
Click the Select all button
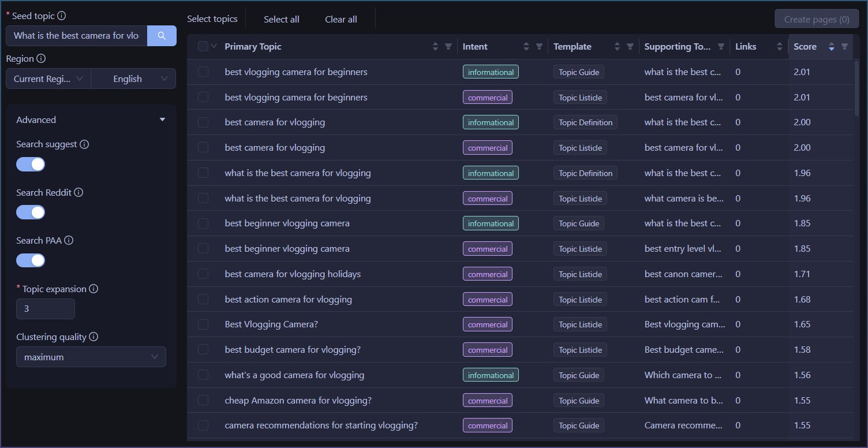click(x=282, y=19)
